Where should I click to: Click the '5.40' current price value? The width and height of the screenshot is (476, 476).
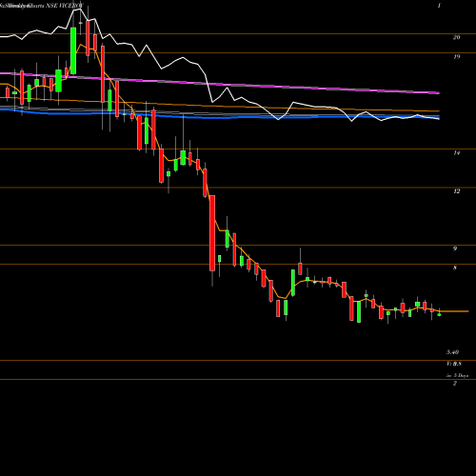click(453, 352)
